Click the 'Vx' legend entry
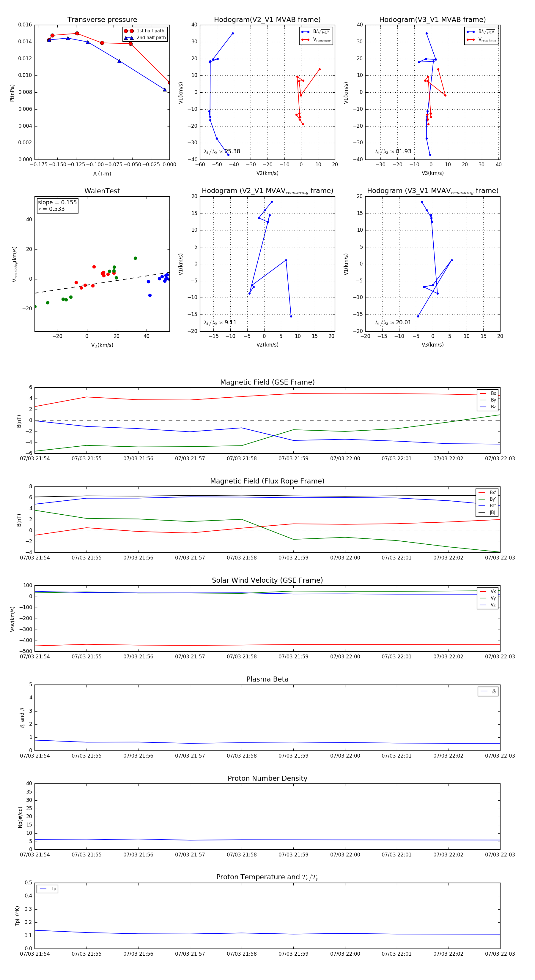Screen dimensions: 535x980 488,592
